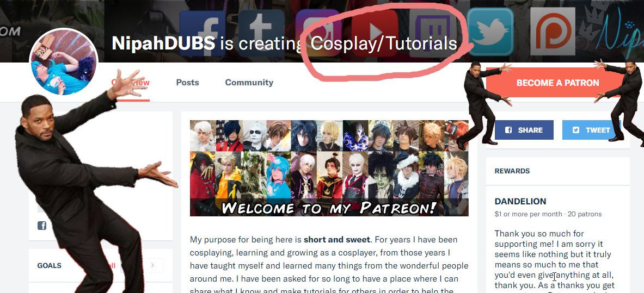Click the NipahDUBS creator name in header

point(163,43)
